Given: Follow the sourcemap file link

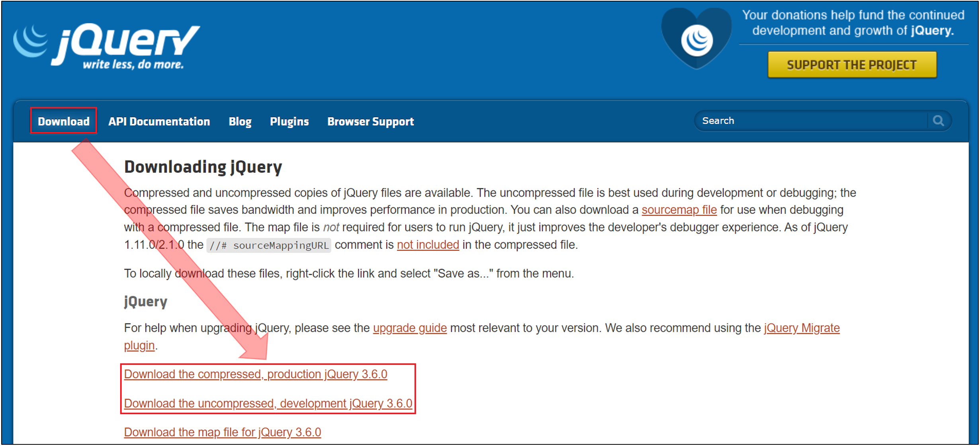Looking at the screenshot, I should point(679,210).
